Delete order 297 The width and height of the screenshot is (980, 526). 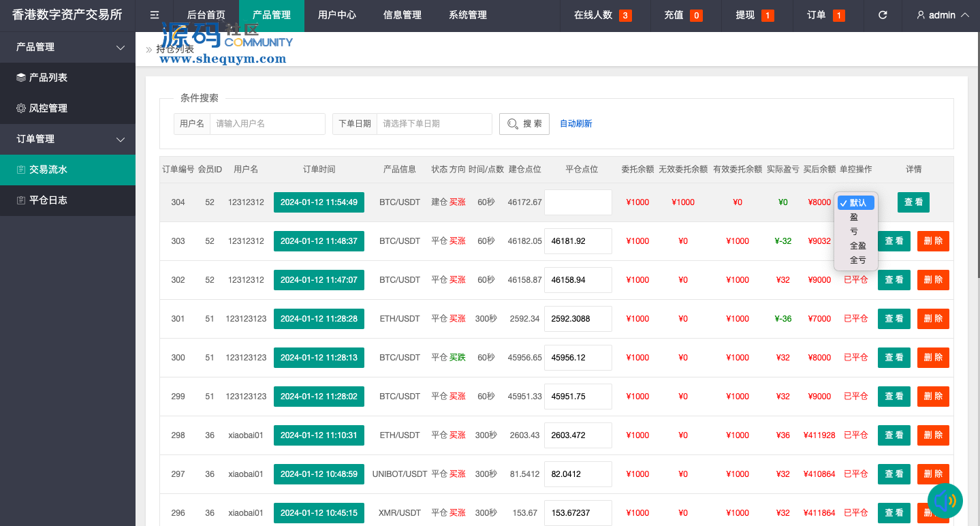click(x=933, y=474)
